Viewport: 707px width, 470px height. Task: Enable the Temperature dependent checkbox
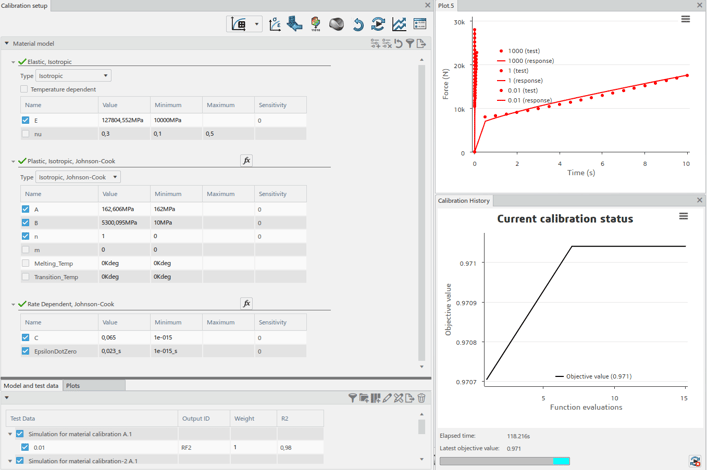click(25, 89)
